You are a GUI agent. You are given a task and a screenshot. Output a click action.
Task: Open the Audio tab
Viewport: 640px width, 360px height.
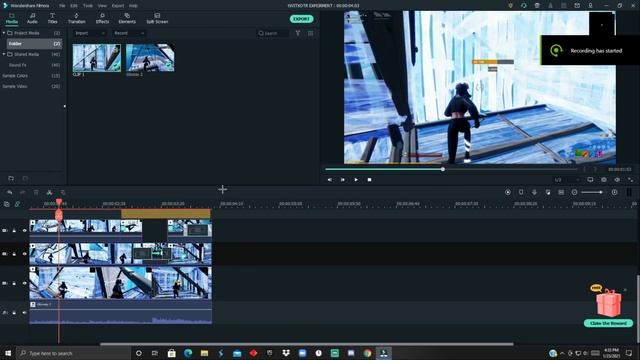point(32,18)
